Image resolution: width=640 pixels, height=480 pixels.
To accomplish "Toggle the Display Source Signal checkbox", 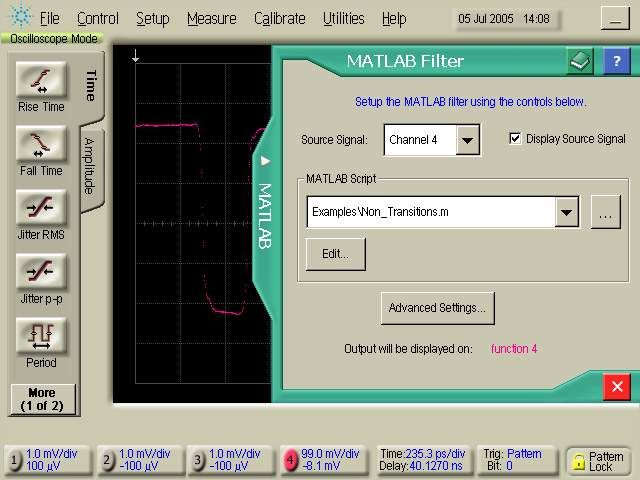I will point(516,139).
